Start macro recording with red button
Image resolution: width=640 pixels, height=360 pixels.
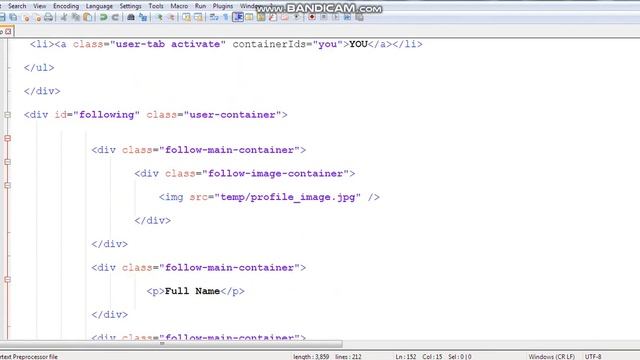312,17
